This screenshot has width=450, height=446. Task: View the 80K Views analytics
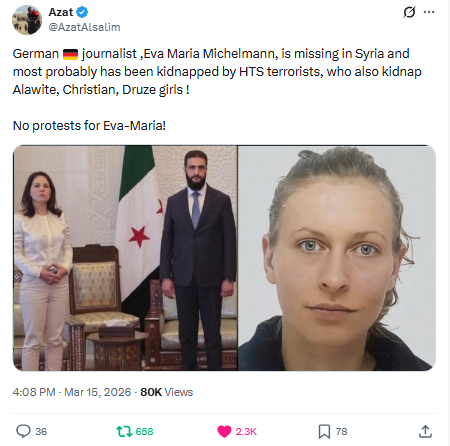coord(166,392)
